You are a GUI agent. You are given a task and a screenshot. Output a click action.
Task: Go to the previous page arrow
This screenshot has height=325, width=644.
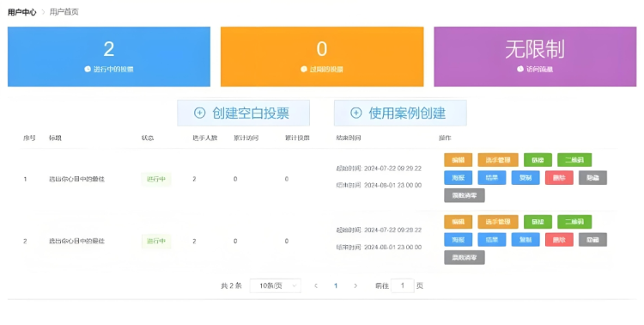click(x=316, y=285)
